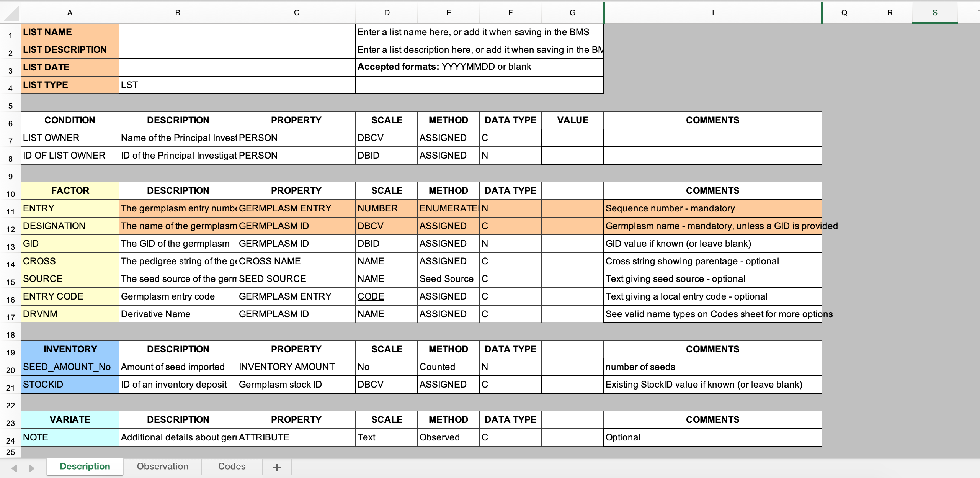
Task: Select the Seed Source method cell
Action: [x=449, y=279]
